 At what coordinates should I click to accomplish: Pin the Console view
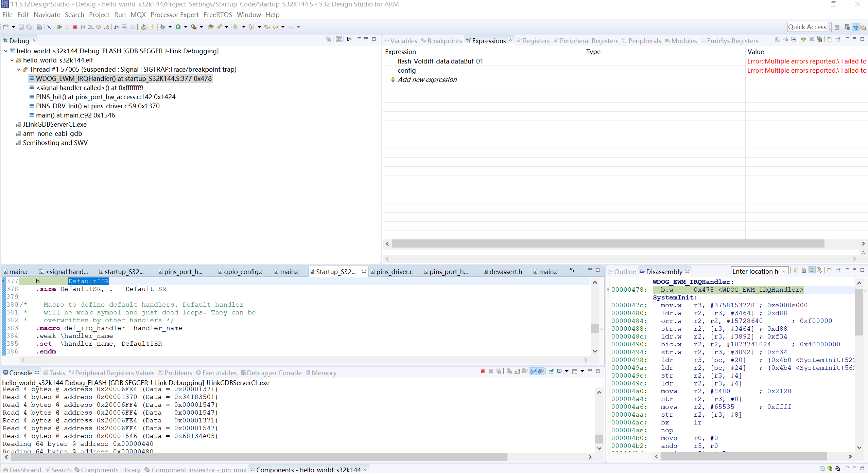551,371
